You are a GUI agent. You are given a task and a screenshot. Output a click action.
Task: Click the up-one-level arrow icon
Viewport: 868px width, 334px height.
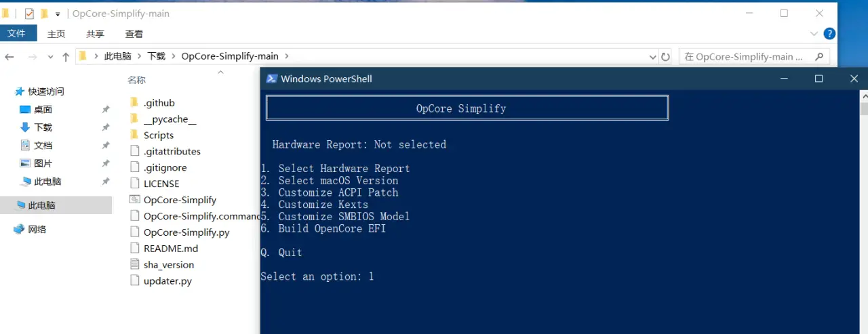pos(66,57)
